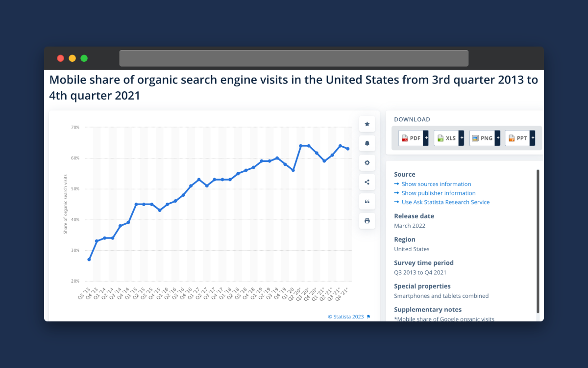This screenshot has height=368, width=588.
Task: Click the 'Release date' heading
Action: coord(414,216)
